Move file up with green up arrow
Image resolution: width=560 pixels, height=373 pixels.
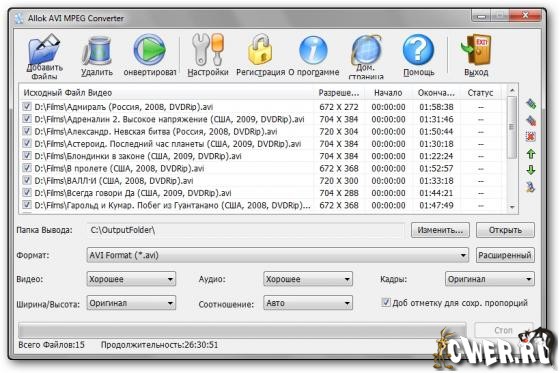pyautogui.click(x=531, y=154)
